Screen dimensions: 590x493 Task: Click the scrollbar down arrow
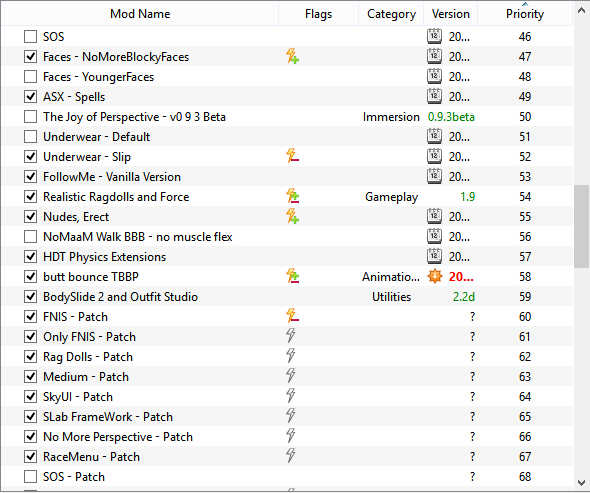(x=581, y=482)
